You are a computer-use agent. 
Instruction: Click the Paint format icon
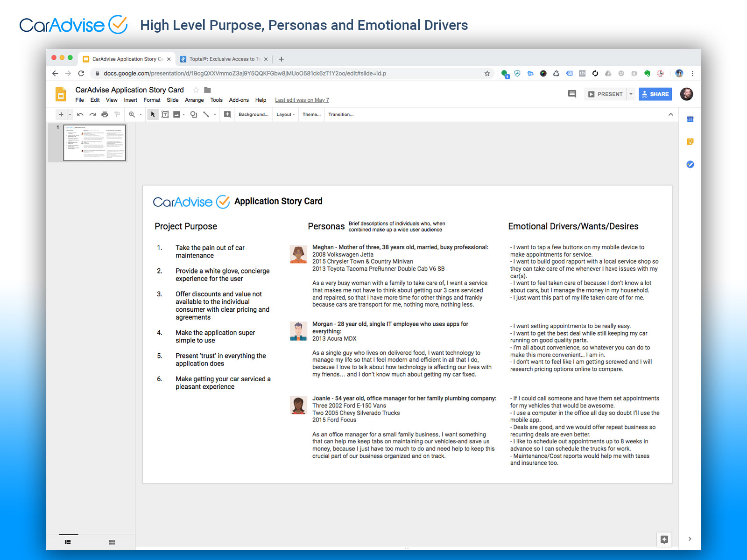[117, 114]
